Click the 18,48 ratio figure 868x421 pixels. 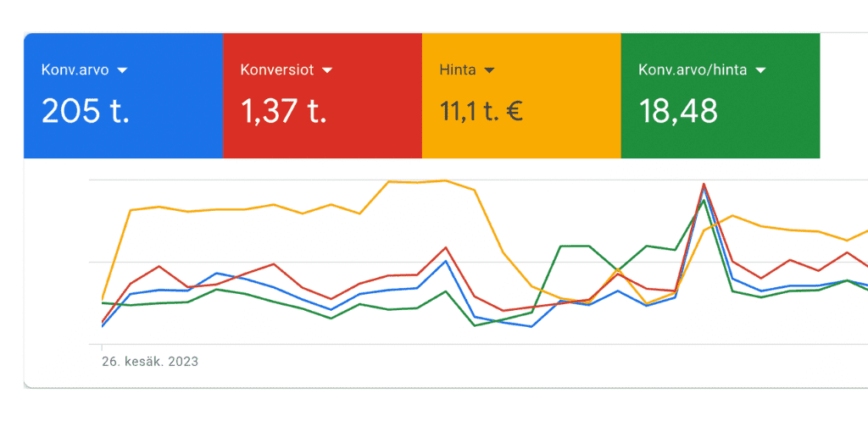click(678, 111)
